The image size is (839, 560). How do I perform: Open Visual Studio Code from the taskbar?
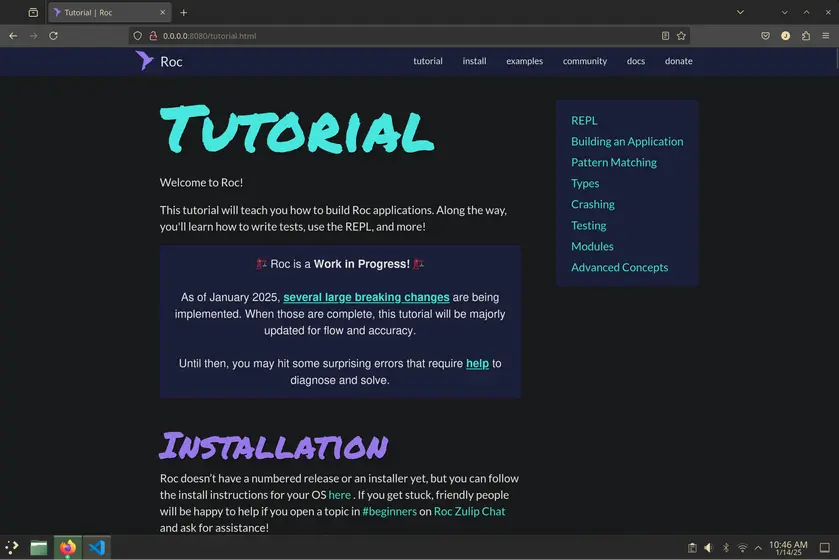point(97,548)
